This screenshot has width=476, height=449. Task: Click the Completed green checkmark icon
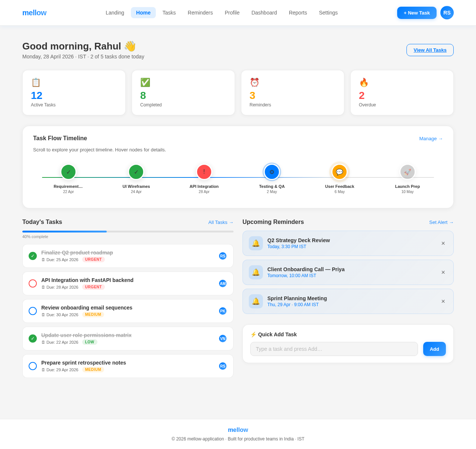click(x=145, y=82)
